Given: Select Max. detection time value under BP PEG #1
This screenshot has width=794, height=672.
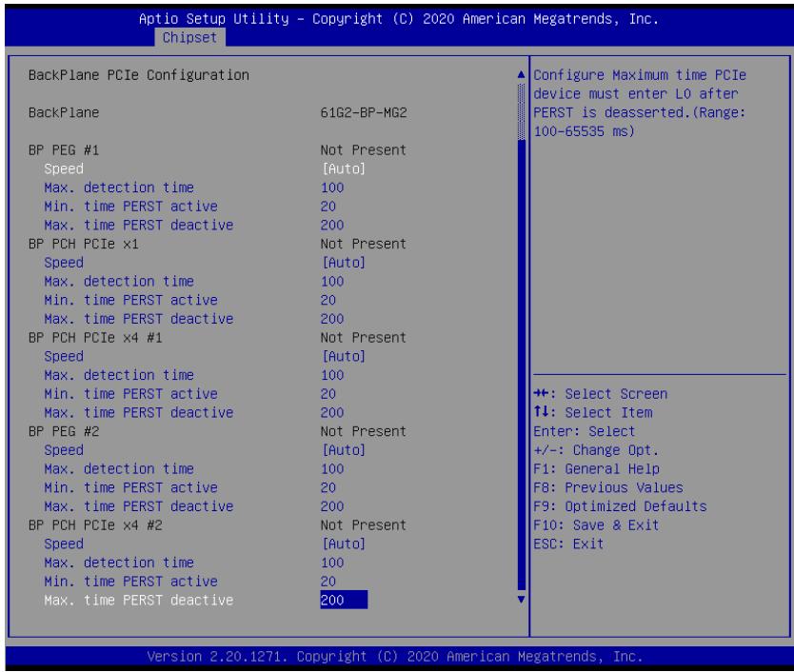Looking at the screenshot, I should point(332,188).
